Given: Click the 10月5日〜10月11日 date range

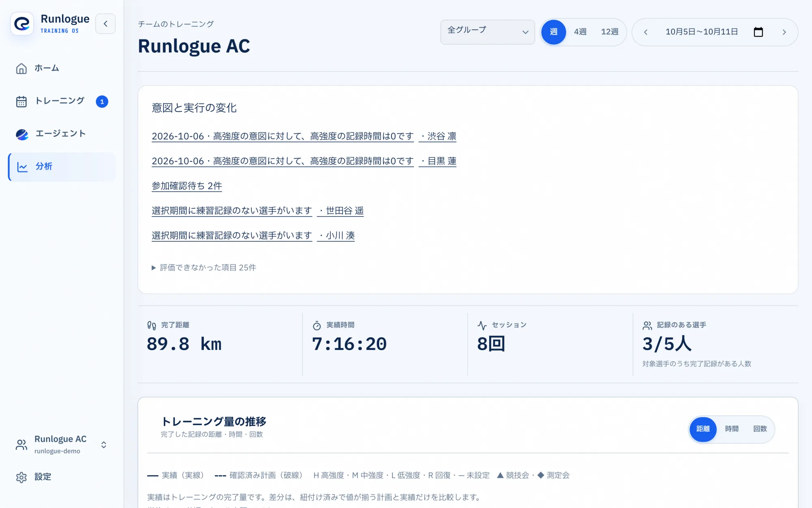Looking at the screenshot, I should 702,32.
